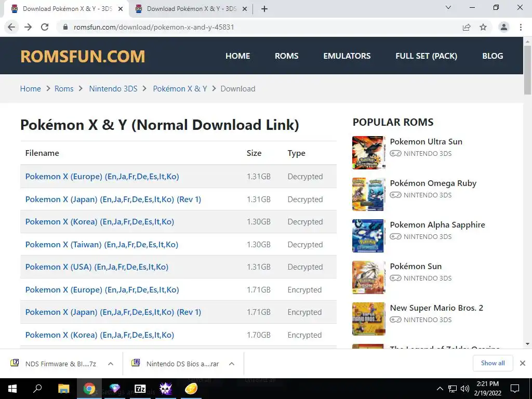This screenshot has height=399, width=532.
Task: Open the HOME navigation item
Action: pyautogui.click(x=238, y=56)
